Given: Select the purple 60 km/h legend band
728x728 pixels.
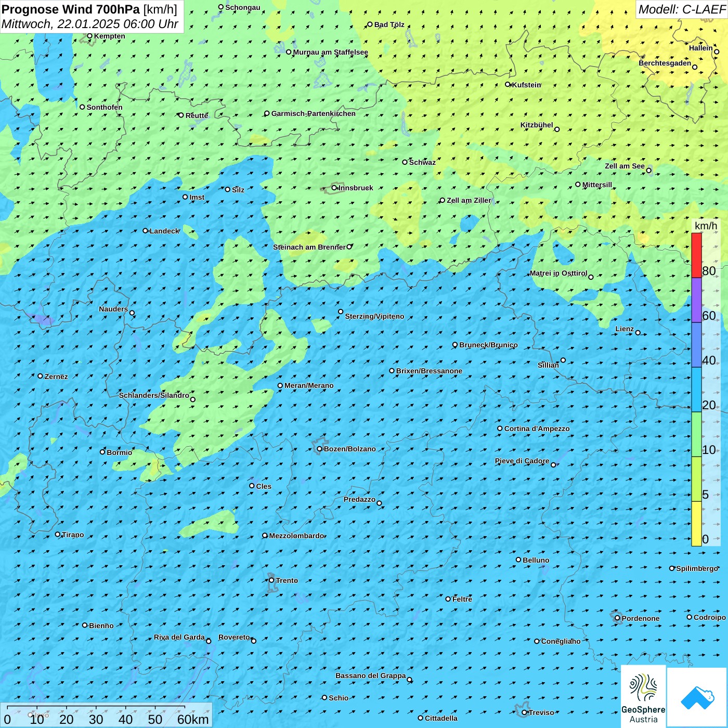Looking at the screenshot, I should point(696,300).
